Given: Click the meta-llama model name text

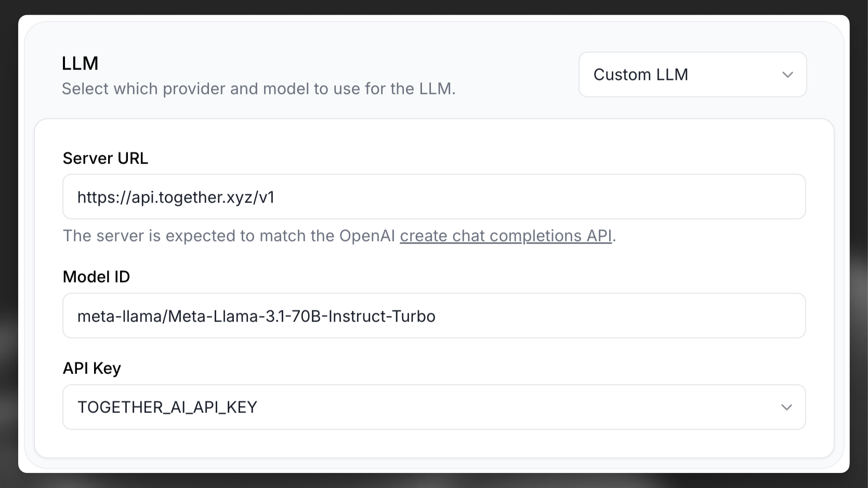Looking at the screenshot, I should (256, 316).
